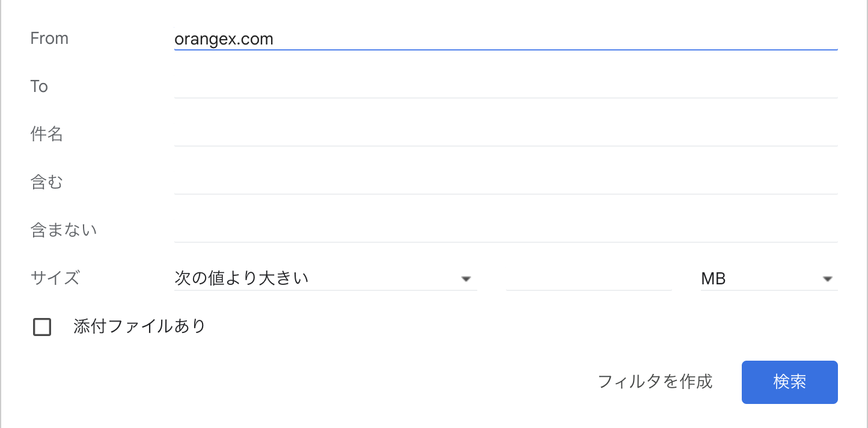Click the size value input next to MB
868x428 pixels.
click(x=588, y=278)
